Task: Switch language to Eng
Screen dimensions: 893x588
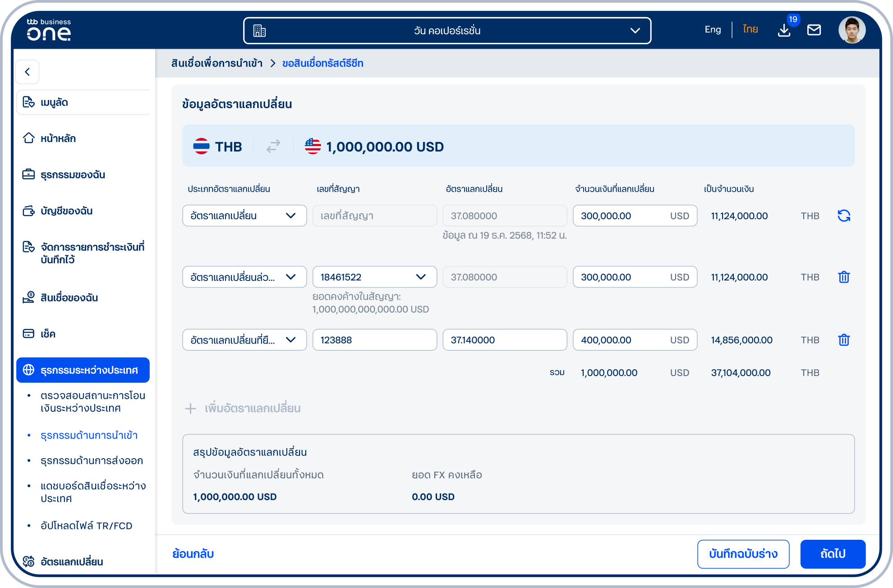Action: pyautogui.click(x=713, y=30)
